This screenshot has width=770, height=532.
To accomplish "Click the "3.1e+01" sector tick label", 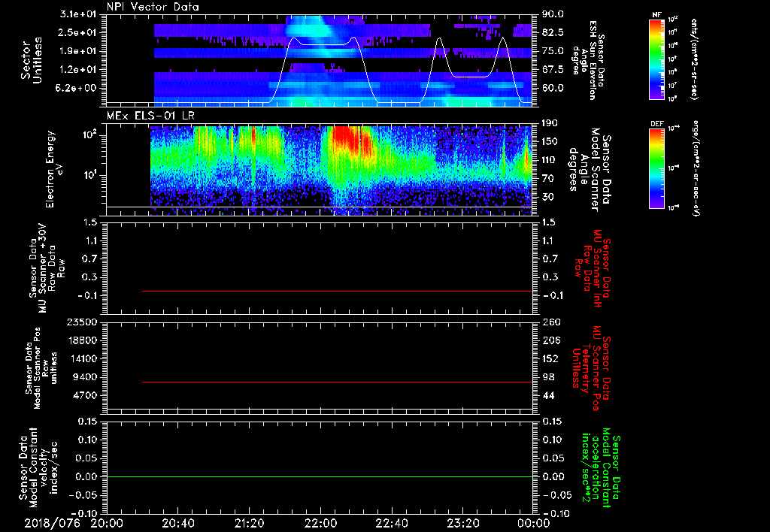I will click(78, 14).
